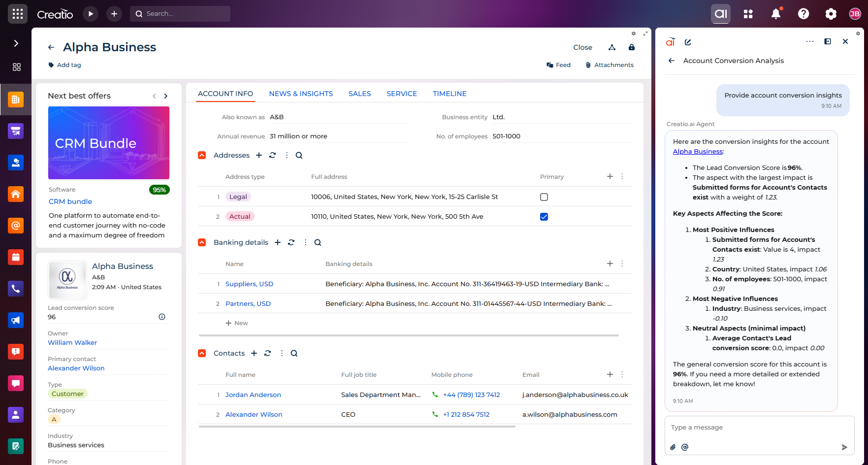Refresh the Addresses list

click(x=272, y=155)
